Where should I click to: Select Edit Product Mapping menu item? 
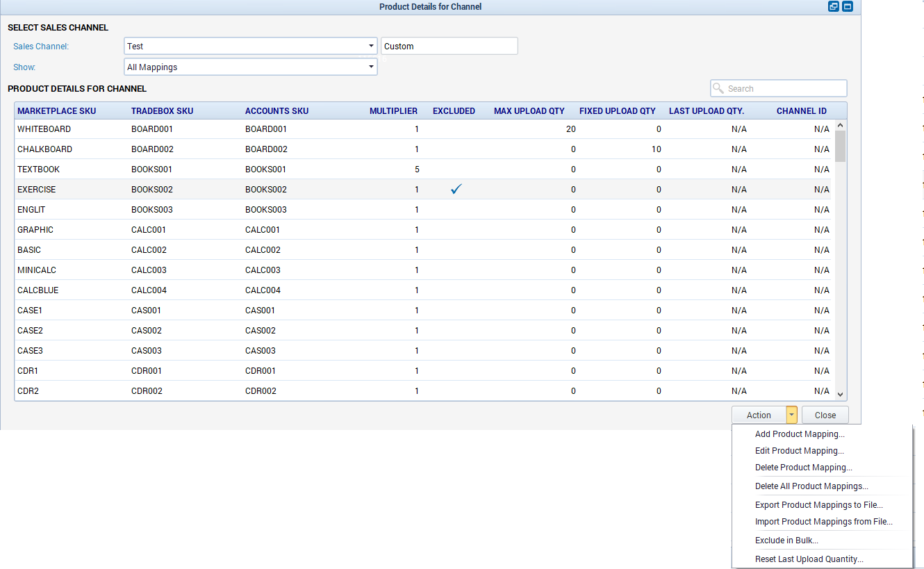[799, 451]
